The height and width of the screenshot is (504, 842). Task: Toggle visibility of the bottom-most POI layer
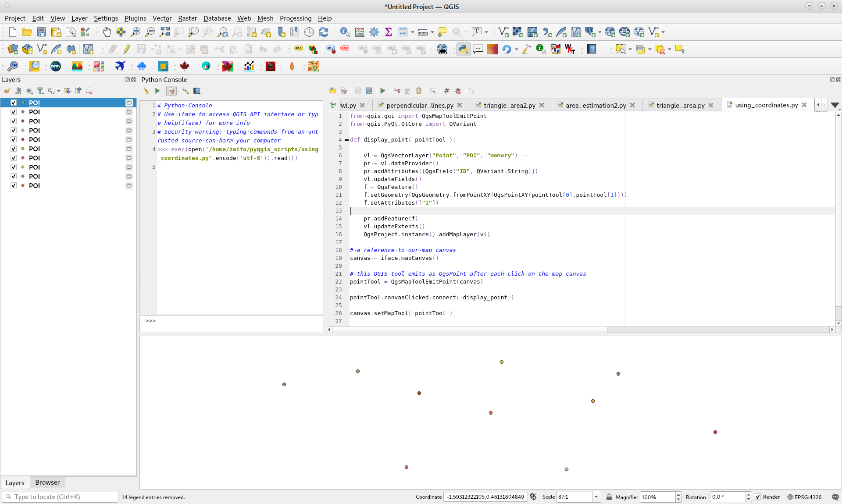[x=14, y=185]
